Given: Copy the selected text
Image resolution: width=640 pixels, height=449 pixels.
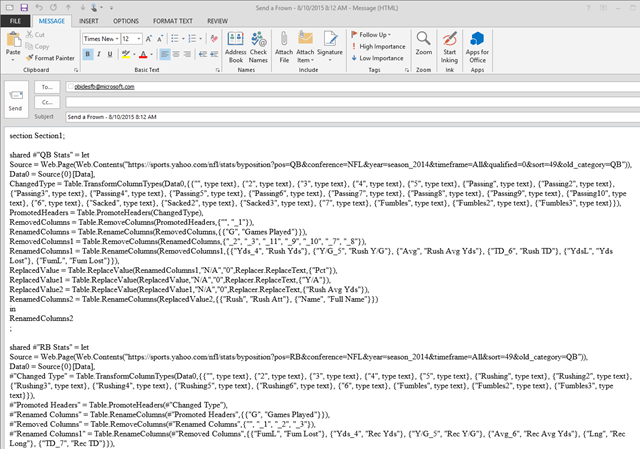Looking at the screenshot, I should 37,46.
